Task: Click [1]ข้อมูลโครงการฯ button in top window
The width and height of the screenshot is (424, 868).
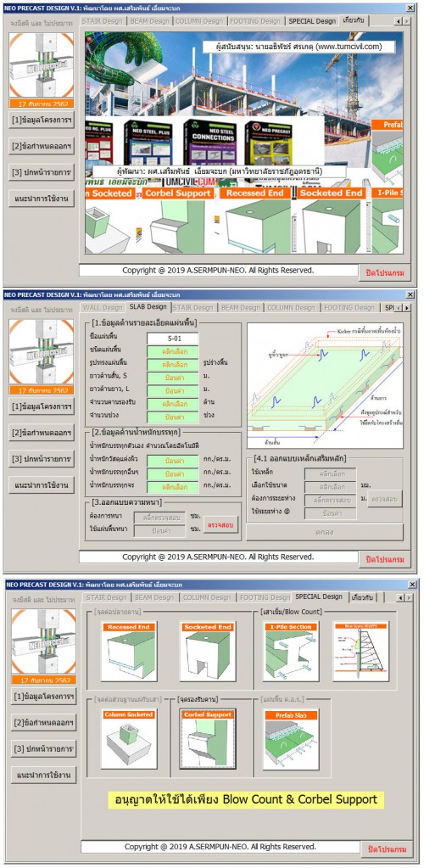Action: tap(42, 120)
